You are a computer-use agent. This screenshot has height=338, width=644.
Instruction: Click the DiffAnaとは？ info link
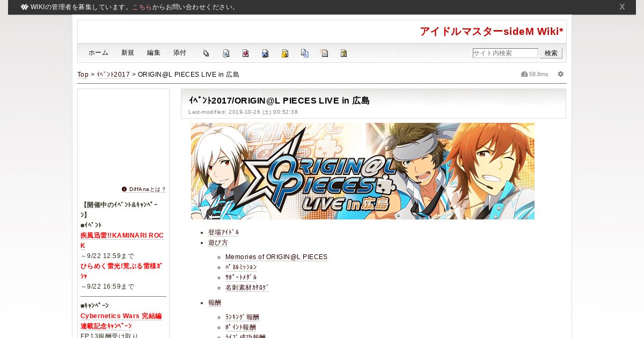(148, 189)
